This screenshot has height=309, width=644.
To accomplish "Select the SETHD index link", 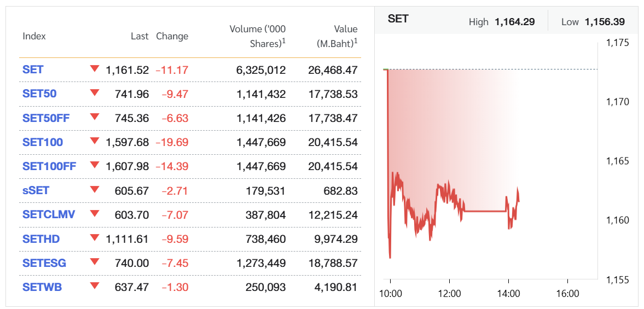I will coord(41,239).
